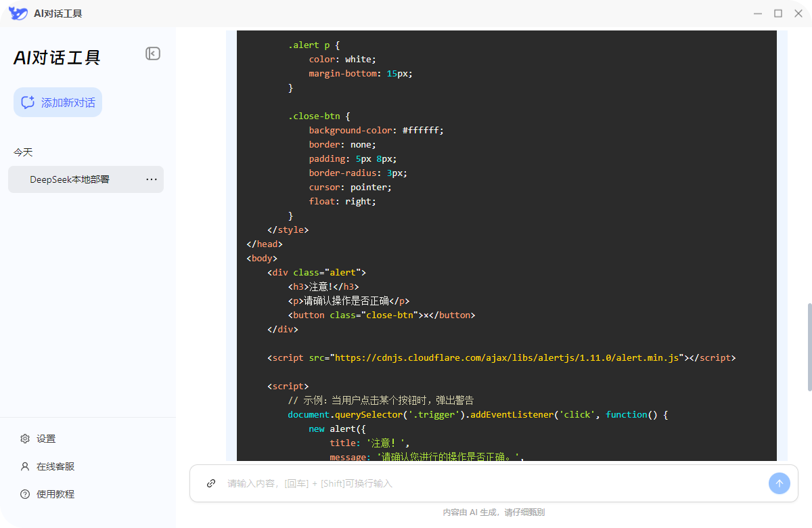812x528 pixels.
Task: Click the cloudflare alert.min.js URL in code
Action: [x=507, y=357]
